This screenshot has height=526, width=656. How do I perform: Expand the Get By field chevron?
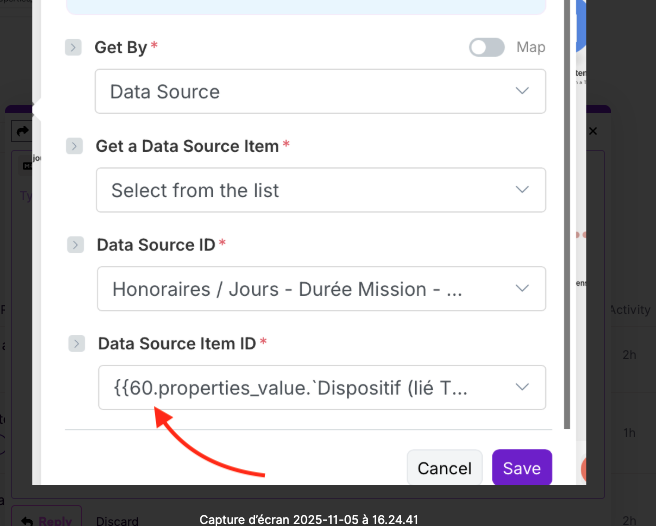coord(73,47)
